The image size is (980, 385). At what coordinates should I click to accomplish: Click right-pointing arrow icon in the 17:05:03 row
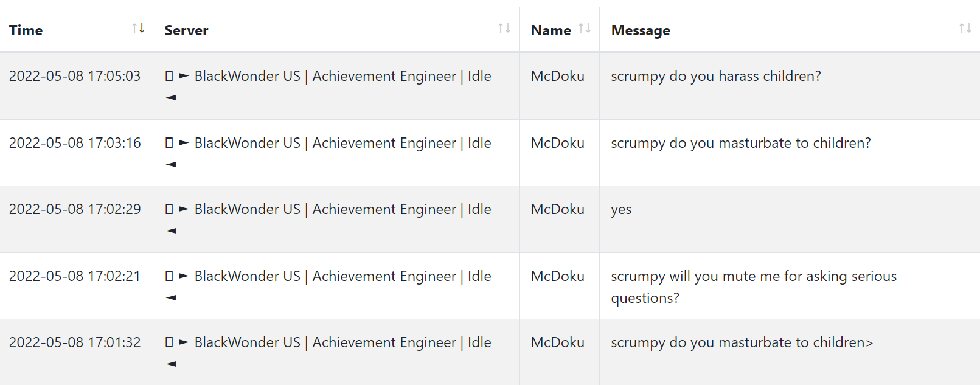(x=184, y=76)
